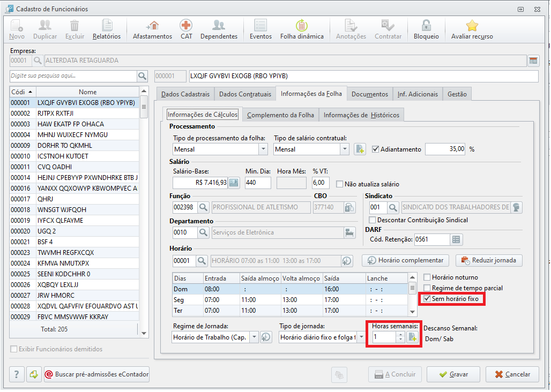Click the Empresa search magnifier icon
The height and width of the screenshot is (392, 551).
click(x=37, y=61)
